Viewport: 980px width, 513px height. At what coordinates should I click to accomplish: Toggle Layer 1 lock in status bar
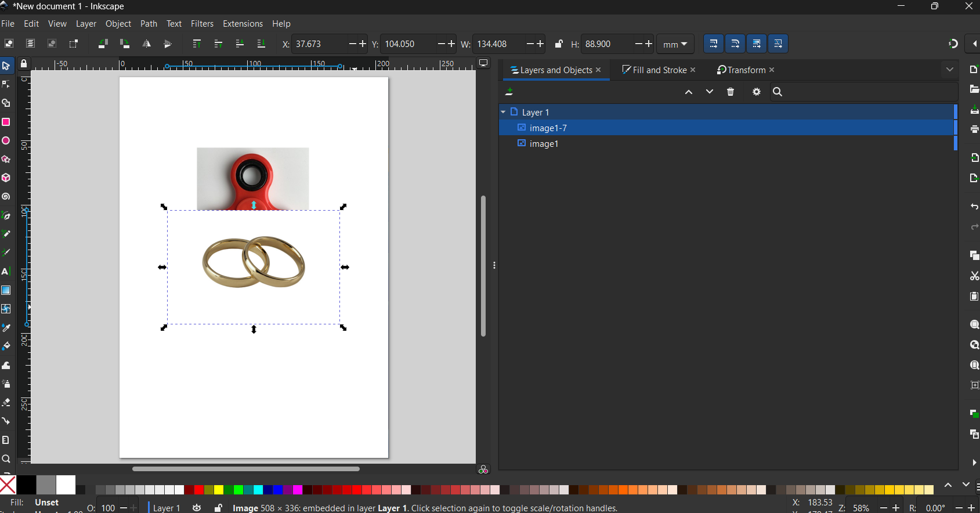point(218,508)
